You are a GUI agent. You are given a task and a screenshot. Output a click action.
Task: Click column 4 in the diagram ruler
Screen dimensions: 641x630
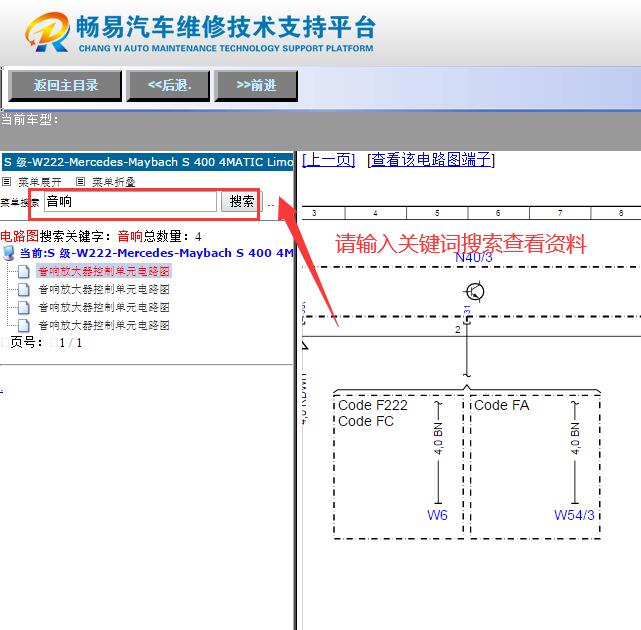click(375, 213)
